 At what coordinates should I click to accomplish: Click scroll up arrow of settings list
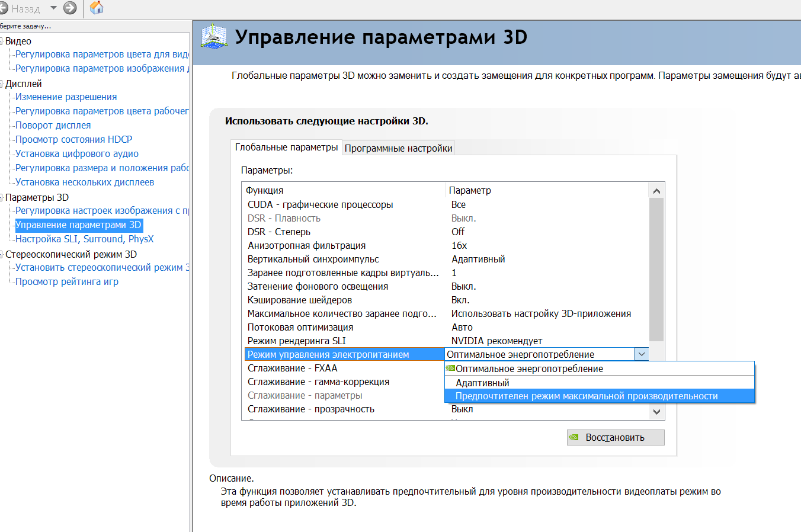[656, 191]
